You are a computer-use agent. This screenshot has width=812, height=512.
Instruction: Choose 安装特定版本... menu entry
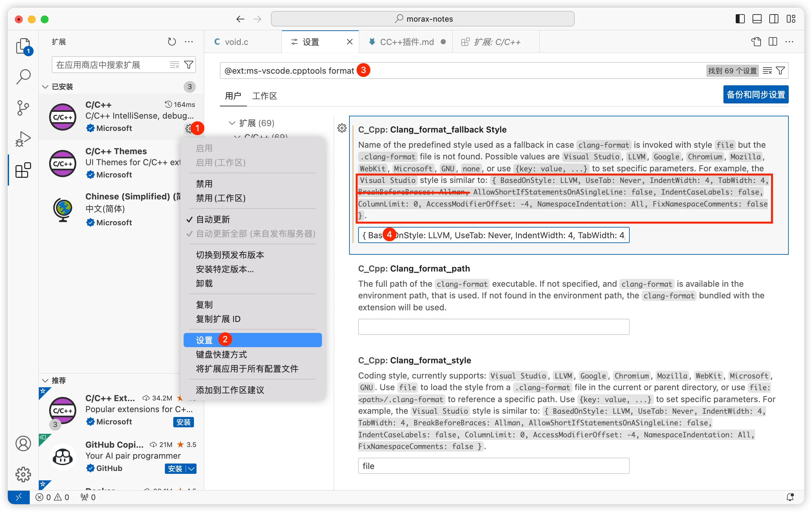pyautogui.click(x=252, y=269)
